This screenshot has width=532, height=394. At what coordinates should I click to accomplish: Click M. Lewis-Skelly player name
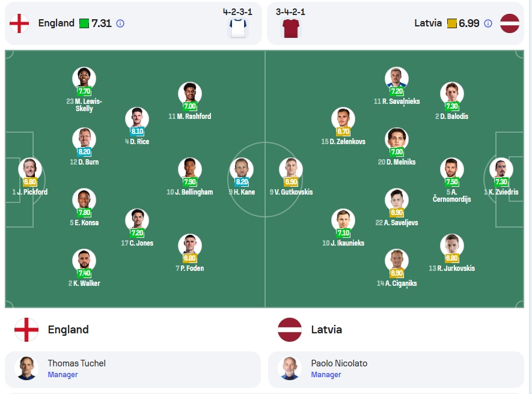(x=84, y=105)
